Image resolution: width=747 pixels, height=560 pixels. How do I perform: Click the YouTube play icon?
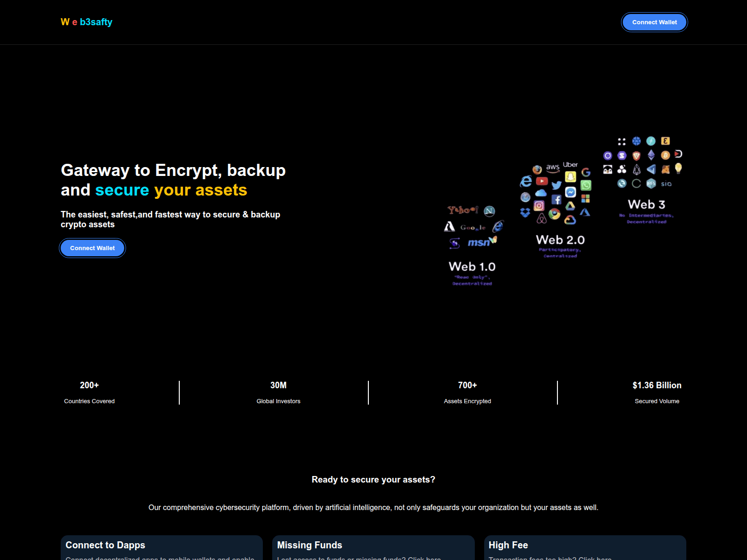(x=542, y=181)
